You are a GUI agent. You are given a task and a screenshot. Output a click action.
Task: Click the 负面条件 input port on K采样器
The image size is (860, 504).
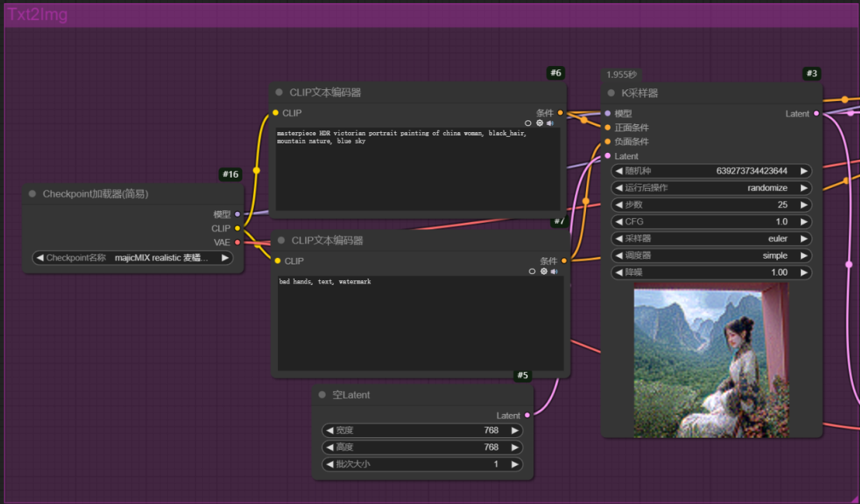608,142
